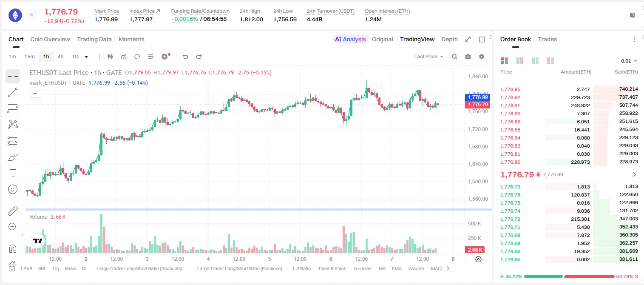Enable the Large Trader Long/Short Ratio (Accounts) indicator

(139, 268)
